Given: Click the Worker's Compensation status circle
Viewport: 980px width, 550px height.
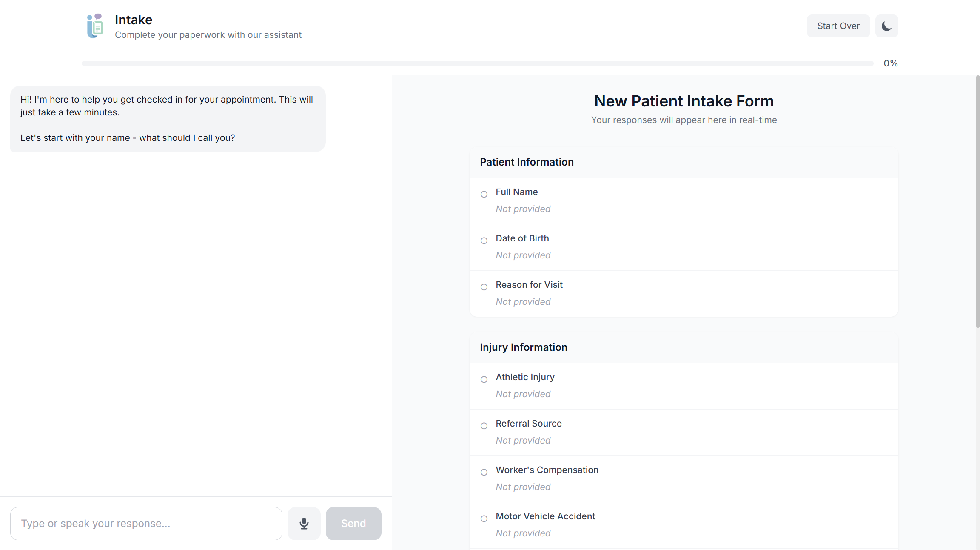Looking at the screenshot, I should [484, 473].
